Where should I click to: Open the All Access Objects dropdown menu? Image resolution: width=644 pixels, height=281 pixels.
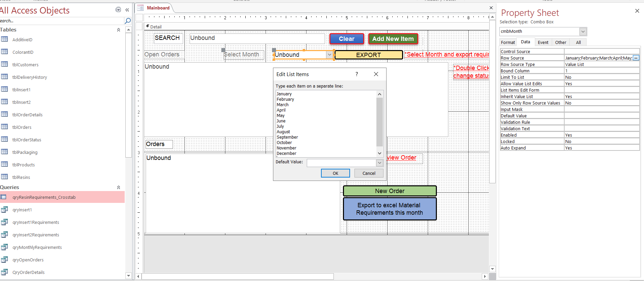pos(118,10)
